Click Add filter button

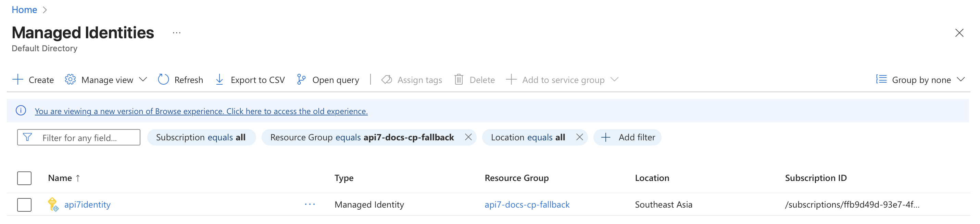click(628, 137)
